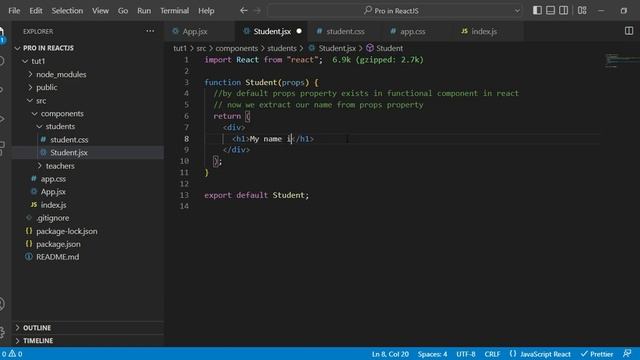Click tut1 in the breadcrumb path
Viewport: 640px width, 360px height.
[x=180, y=48]
